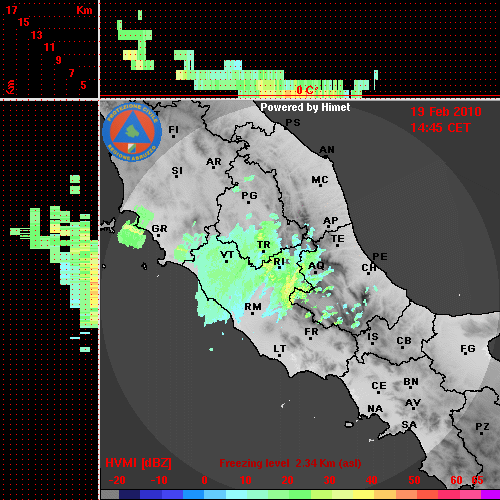Viewport: 500px width, 500px height.
Task: Click the CH city label
Action: coord(369,268)
